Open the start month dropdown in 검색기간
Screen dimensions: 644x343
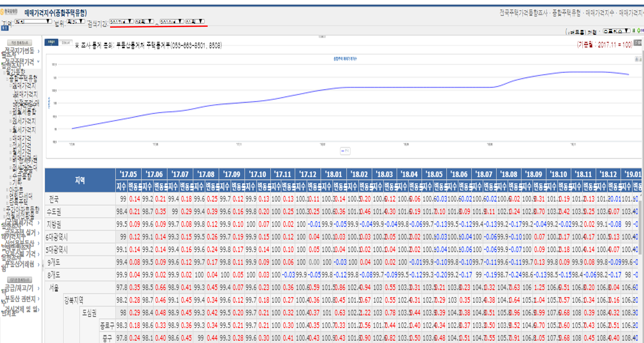tap(144, 22)
